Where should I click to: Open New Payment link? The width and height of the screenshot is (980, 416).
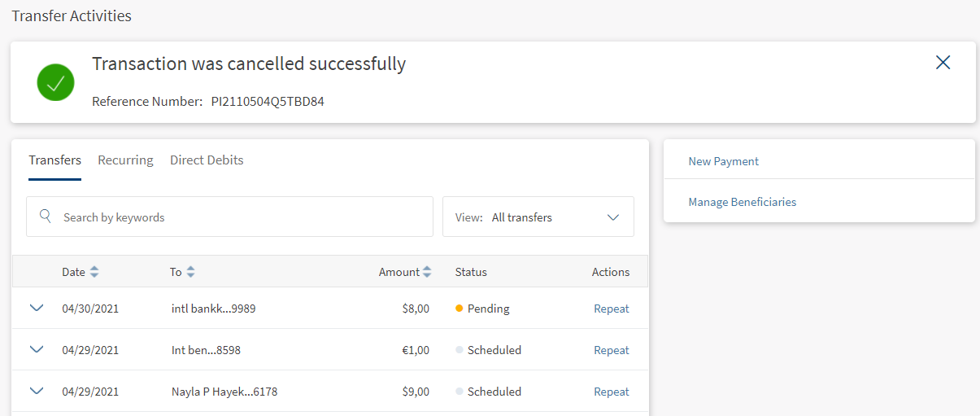coord(723,161)
